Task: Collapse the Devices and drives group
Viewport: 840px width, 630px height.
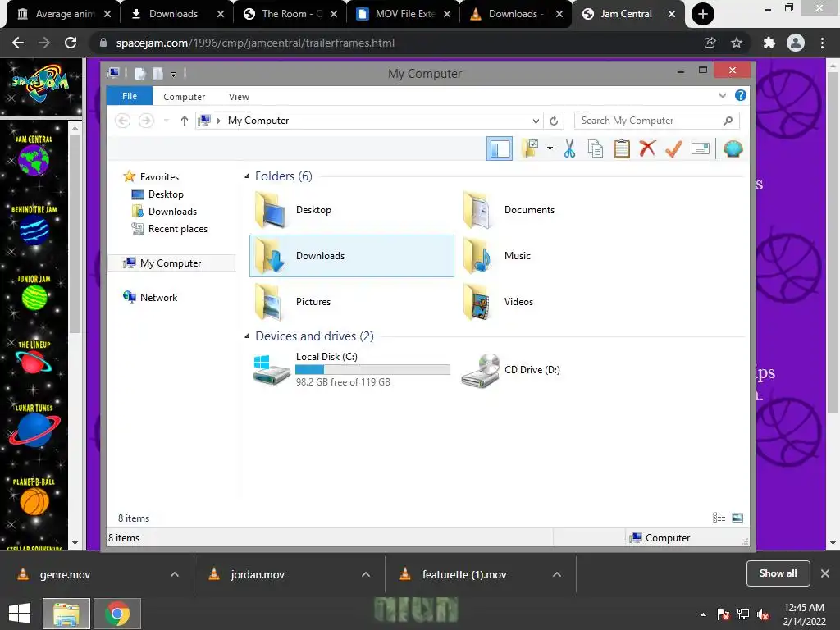Action: click(247, 336)
